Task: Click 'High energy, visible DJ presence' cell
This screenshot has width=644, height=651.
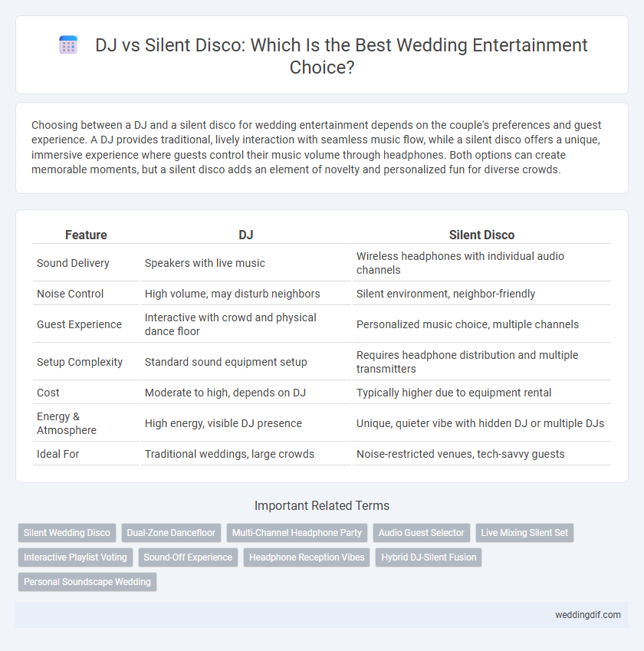Action: [246, 423]
